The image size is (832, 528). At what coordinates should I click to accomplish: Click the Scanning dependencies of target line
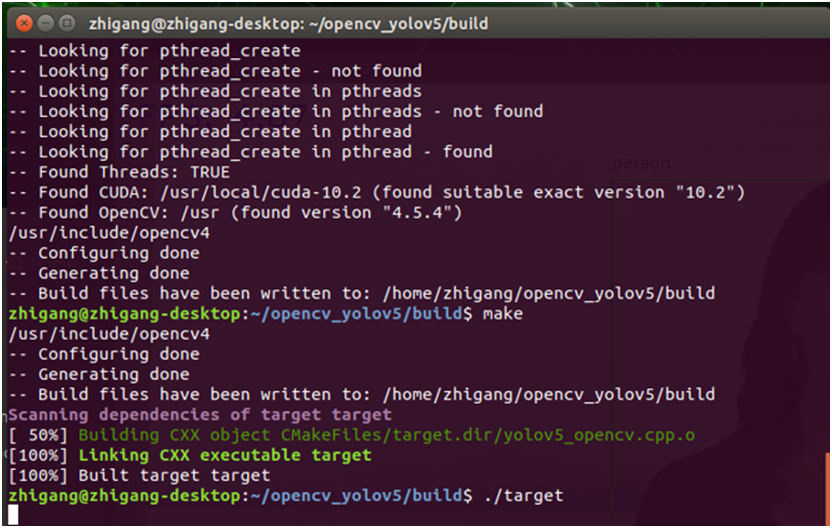200,414
